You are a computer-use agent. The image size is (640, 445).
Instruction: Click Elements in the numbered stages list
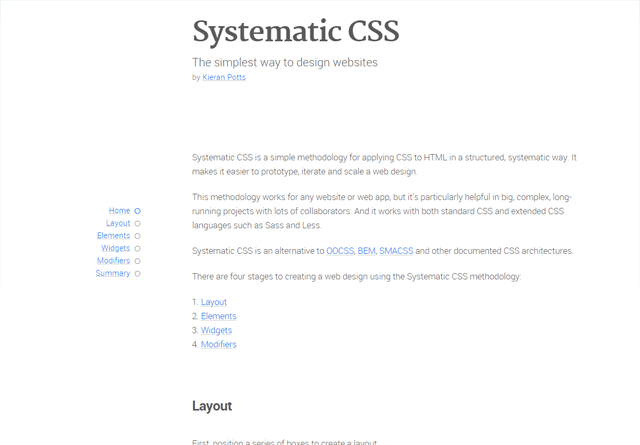(x=218, y=316)
